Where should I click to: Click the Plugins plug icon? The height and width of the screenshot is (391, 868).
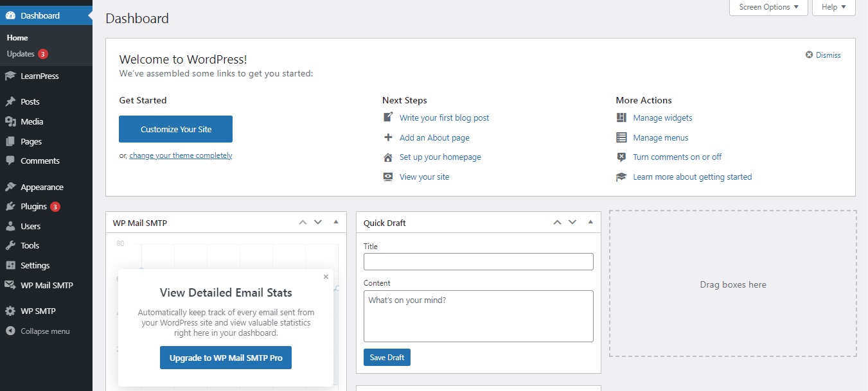point(10,207)
